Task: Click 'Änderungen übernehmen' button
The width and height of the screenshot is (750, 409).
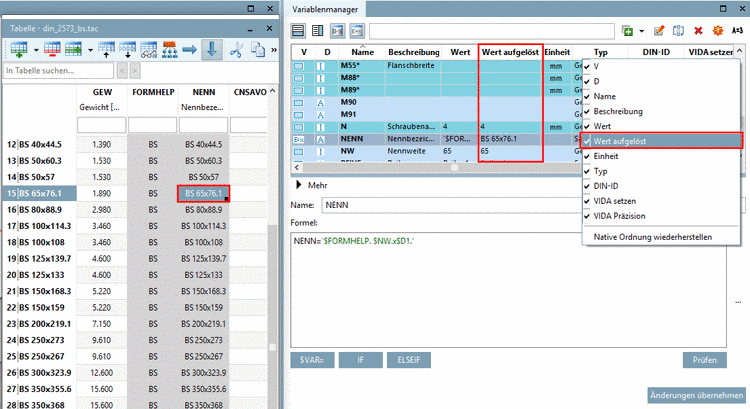Action: click(x=697, y=395)
